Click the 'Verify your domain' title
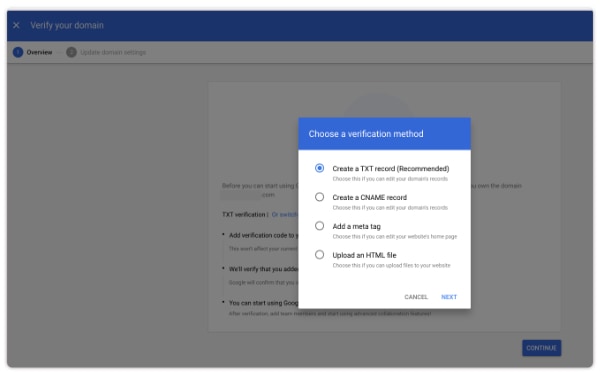The width and height of the screenshot is (600, 375). pyautogui.click(x=67, y=25)
